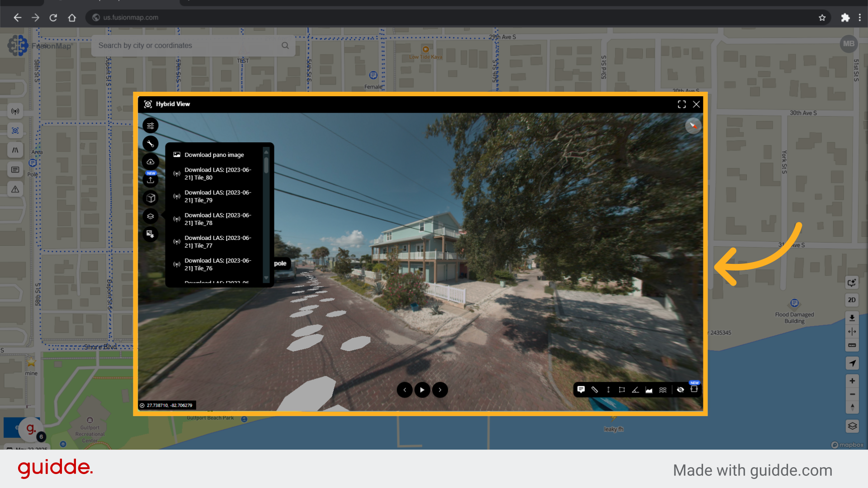
Task: Open the MB user avatar menu
Action: [x=849, y=44]
